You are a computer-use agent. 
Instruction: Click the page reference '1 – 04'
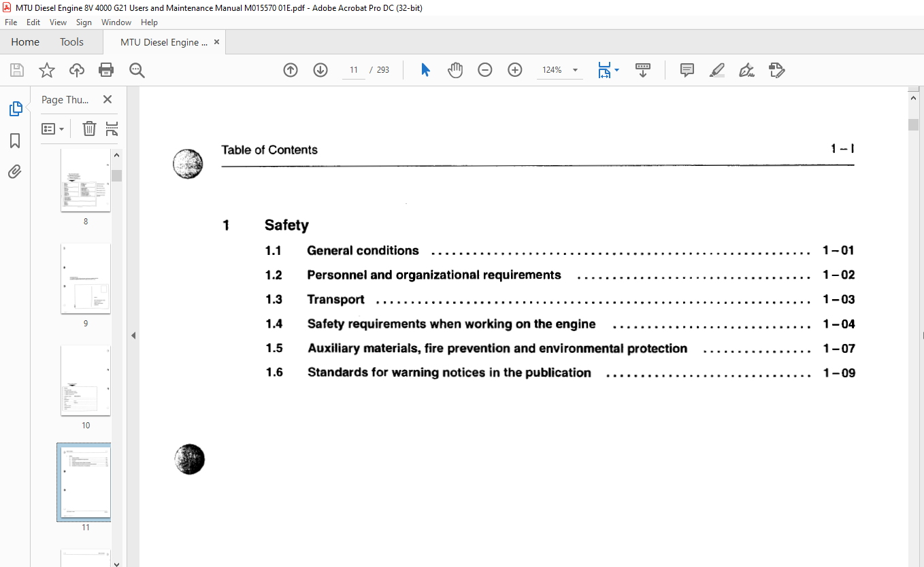tap(839, 324)
